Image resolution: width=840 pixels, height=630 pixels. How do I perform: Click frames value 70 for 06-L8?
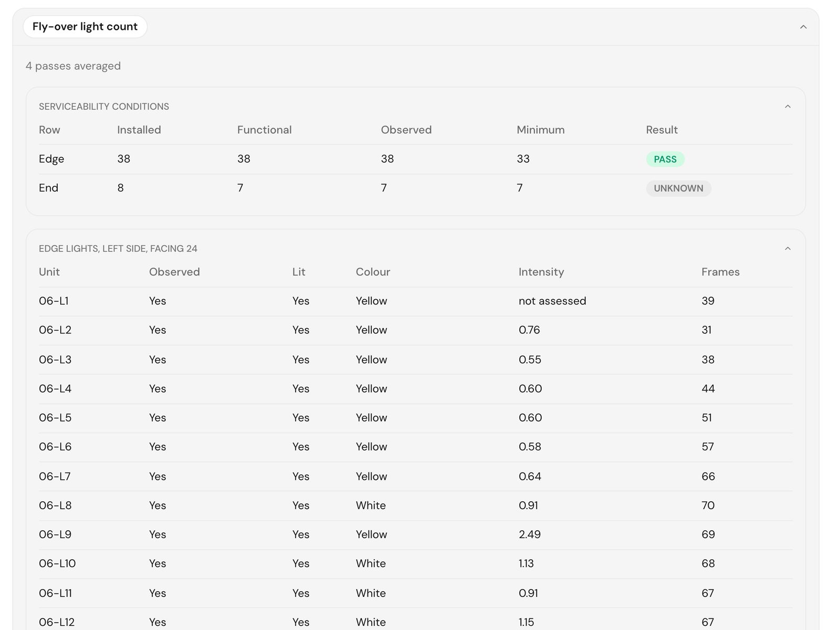pyautogui.click(x=708, y=505)
